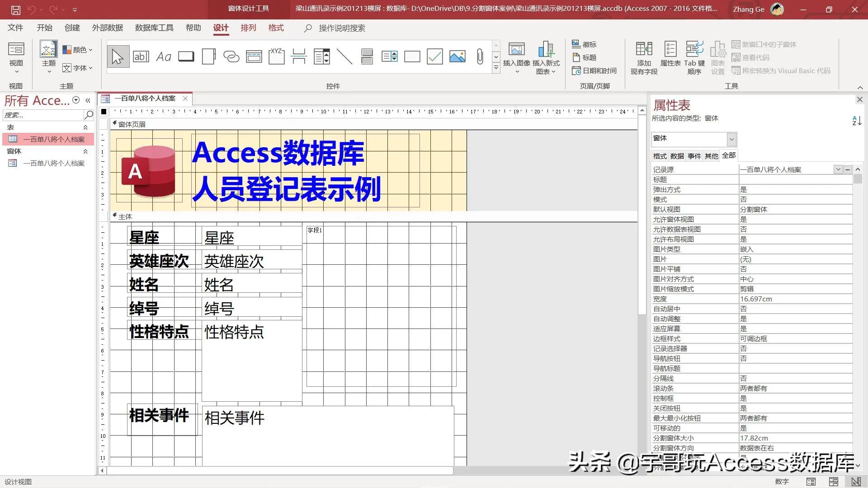Toggle the 属性表 pane
868x488 pixels.
[x=670, y=57]
